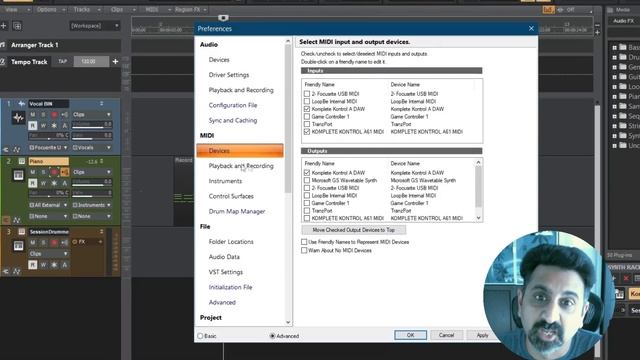
Task: Open the Instruments output dropdown on Piano
Action: (91, 205)
